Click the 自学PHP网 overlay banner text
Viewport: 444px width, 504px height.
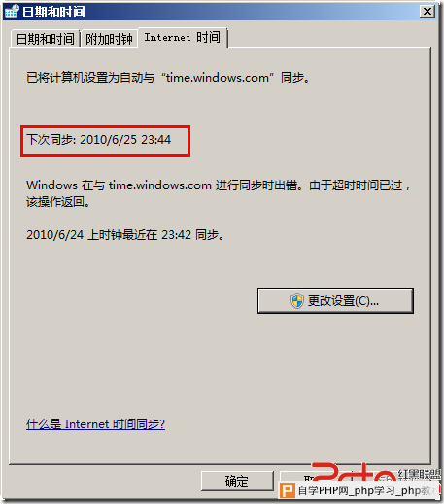367,490
